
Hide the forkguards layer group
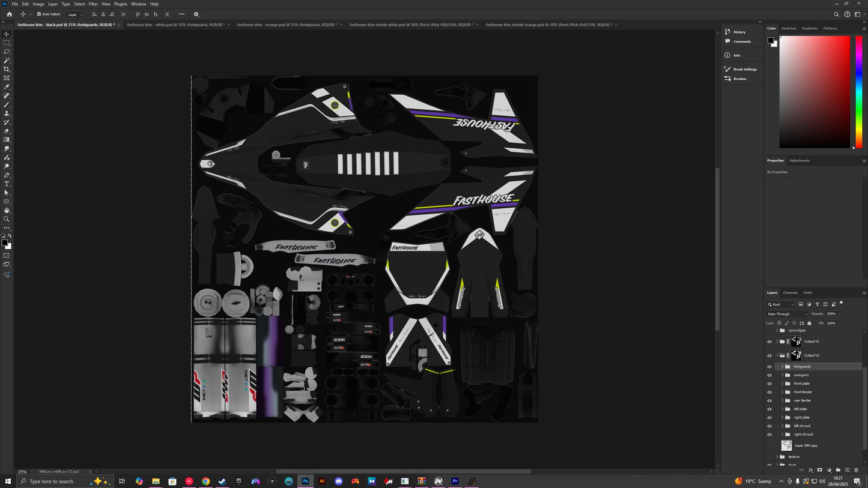(769, 366)
